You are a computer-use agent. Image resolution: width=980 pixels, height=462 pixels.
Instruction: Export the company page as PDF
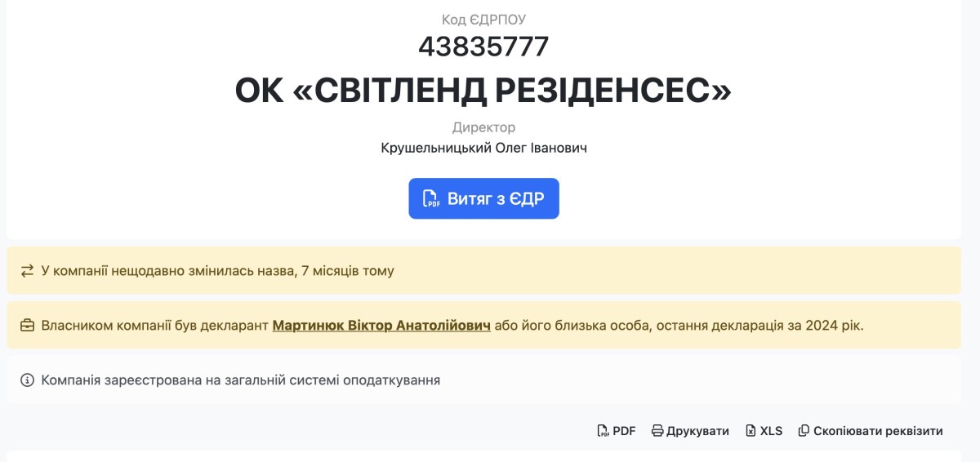[x=624, y=431]
